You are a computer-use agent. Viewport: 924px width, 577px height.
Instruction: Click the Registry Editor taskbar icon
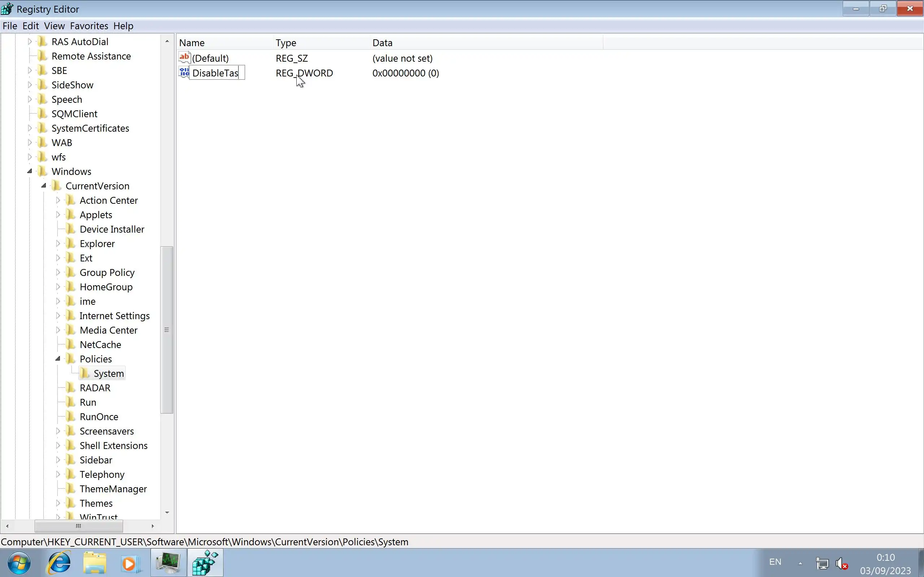coord(205,563)
